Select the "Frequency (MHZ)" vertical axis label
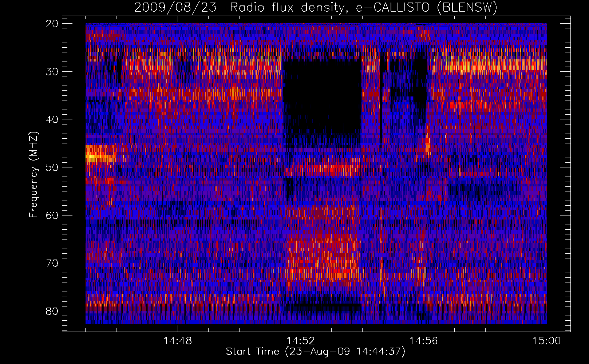The image size is (589, 364). click(x=33, y=174)
